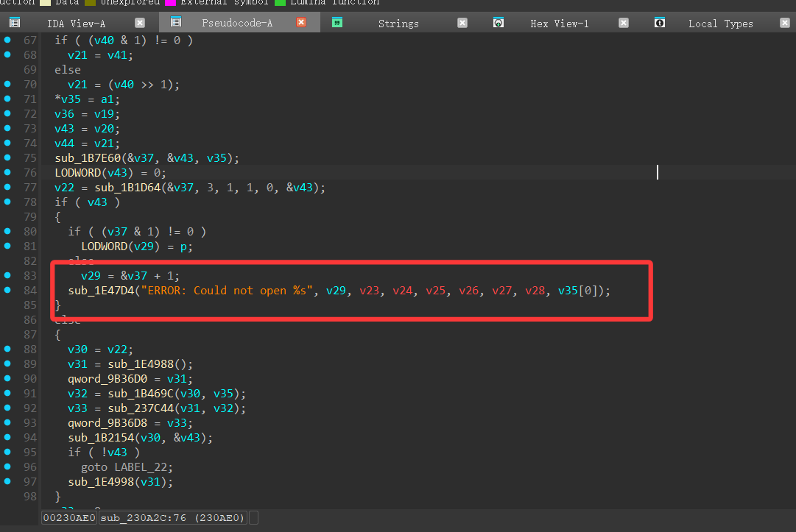This screenshot has width=796, height=532.
Task: Click the sub_1B1D64 call on line 77
Action: (x=127, y=188)
